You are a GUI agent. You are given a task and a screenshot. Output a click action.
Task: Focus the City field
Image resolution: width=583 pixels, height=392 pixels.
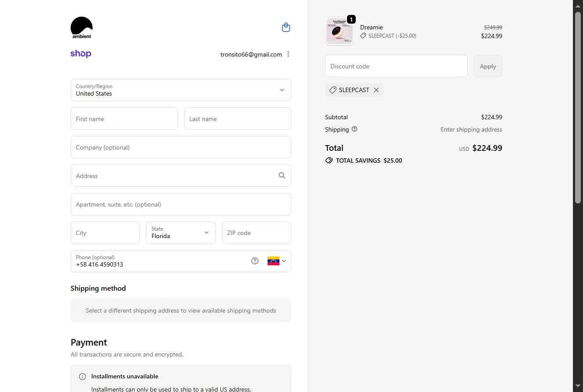[105, 233]
